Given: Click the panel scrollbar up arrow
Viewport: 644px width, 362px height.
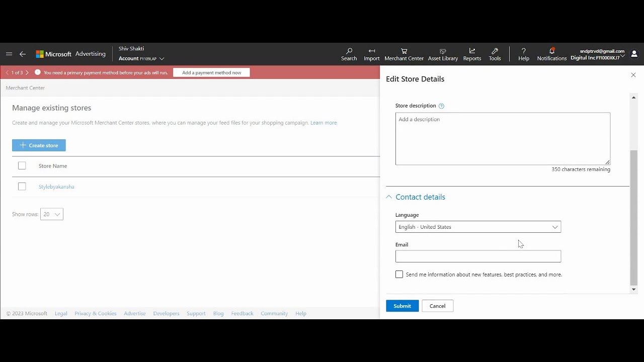Looking at the screenshot, I should coord(633,97).
